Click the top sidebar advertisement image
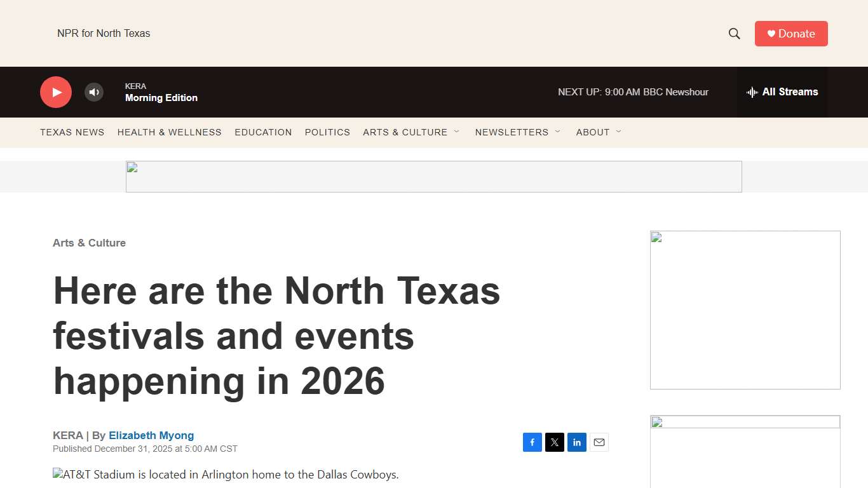The width and height of the screenshot is (868, 488). tap(745, 309)
